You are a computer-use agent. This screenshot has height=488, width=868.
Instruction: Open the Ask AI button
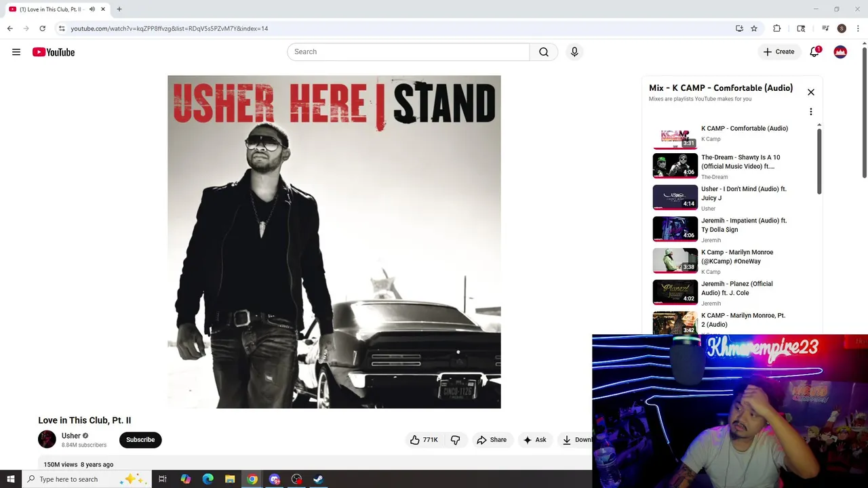[x=534, y=440]
